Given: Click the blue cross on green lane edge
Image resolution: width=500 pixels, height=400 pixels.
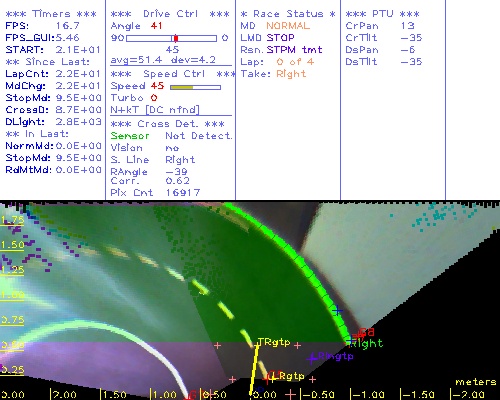Looking at the screenshot, I should tap(338, 311).
